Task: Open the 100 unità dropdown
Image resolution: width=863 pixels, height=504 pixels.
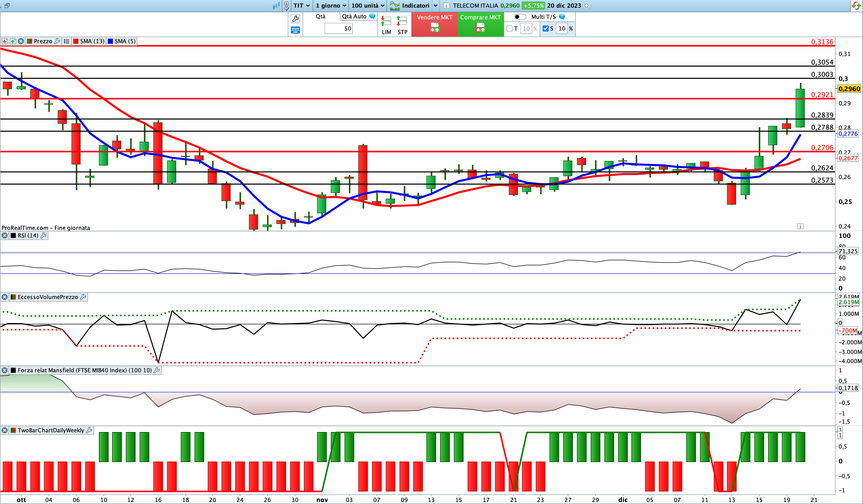Action: pos(368,6)
